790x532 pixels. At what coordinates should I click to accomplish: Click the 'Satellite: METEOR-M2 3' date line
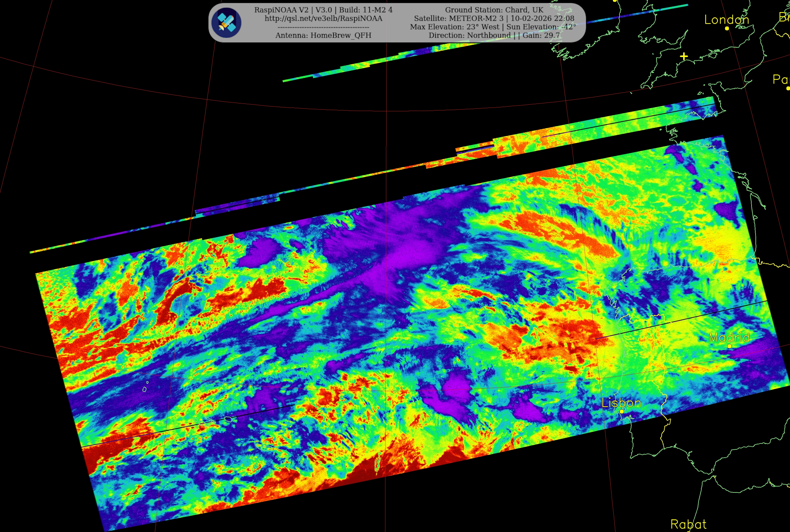[494, 18]
